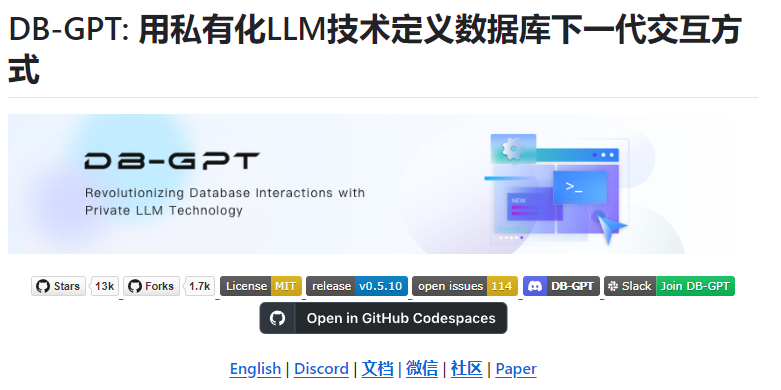Open the License MIT badge
Image resolution: width=781 pixels, height=390 pixels.
[x=261, y=286]
